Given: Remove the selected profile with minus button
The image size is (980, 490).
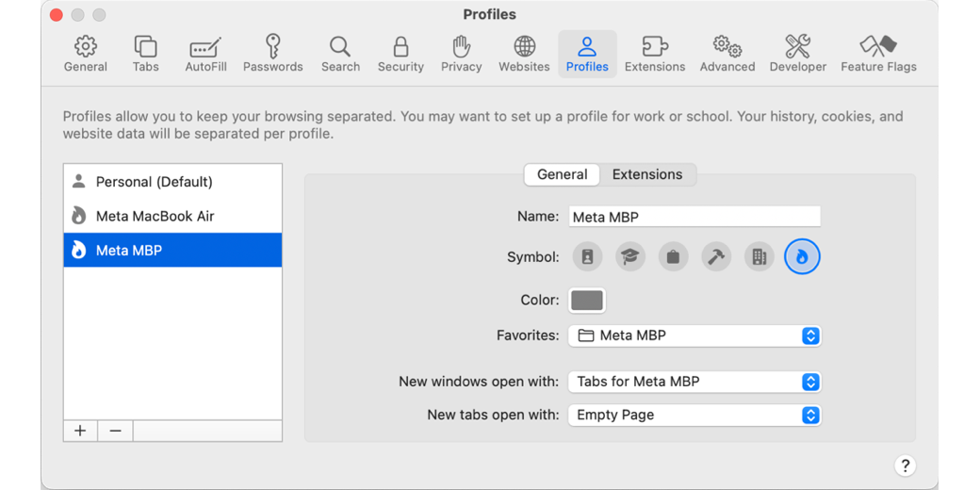Looking at the screenshot, I should point(115,431).
